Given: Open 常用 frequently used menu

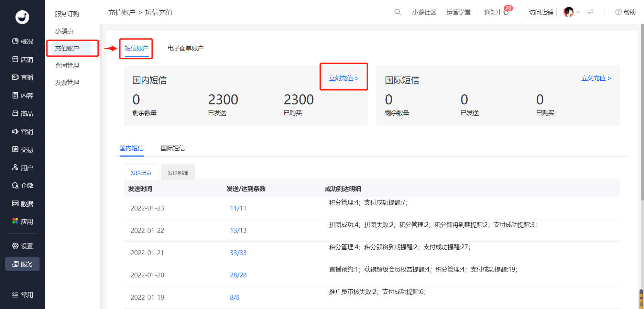Looking at the screenshot, I should [x=22, y=295].
